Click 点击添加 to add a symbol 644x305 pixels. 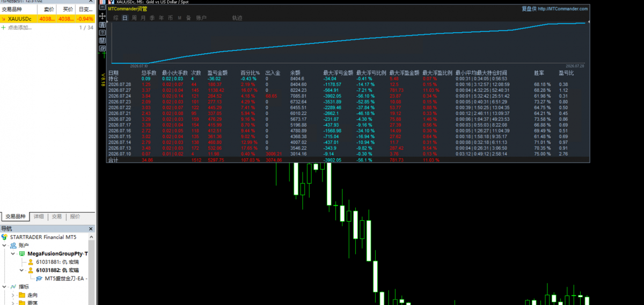(19, 27)
